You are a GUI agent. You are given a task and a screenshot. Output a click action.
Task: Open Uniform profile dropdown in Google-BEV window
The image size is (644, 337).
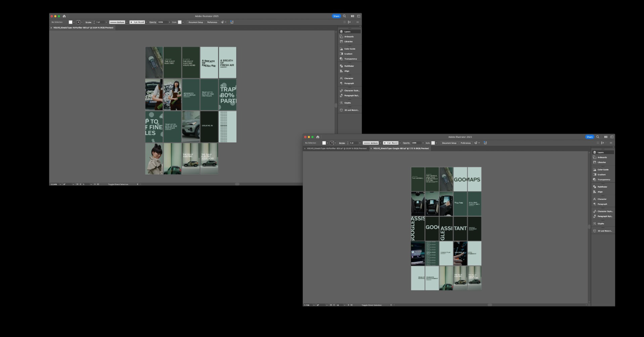click(x=380, y=143)
